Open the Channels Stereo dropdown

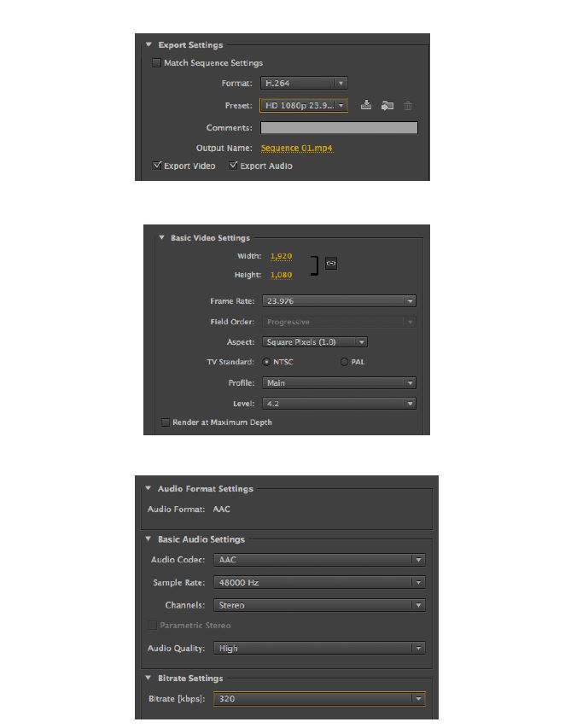[319, 605]
